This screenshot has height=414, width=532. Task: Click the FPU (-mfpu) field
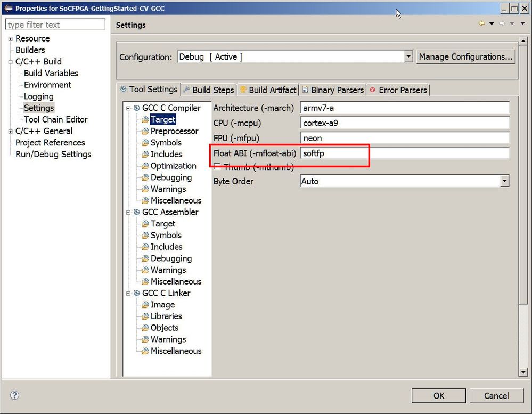tap(405, 138)
